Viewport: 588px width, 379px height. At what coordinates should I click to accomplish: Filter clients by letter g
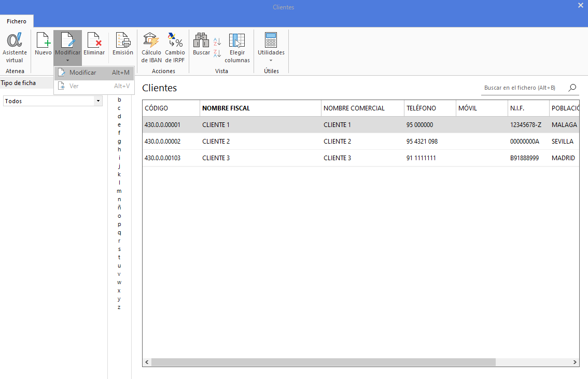[x=119, y=142]
